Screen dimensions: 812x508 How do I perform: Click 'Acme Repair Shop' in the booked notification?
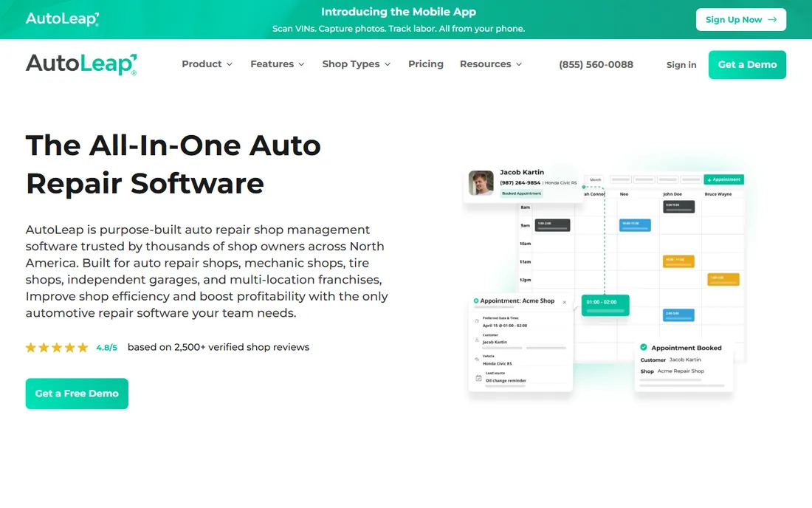click(681, 371)
